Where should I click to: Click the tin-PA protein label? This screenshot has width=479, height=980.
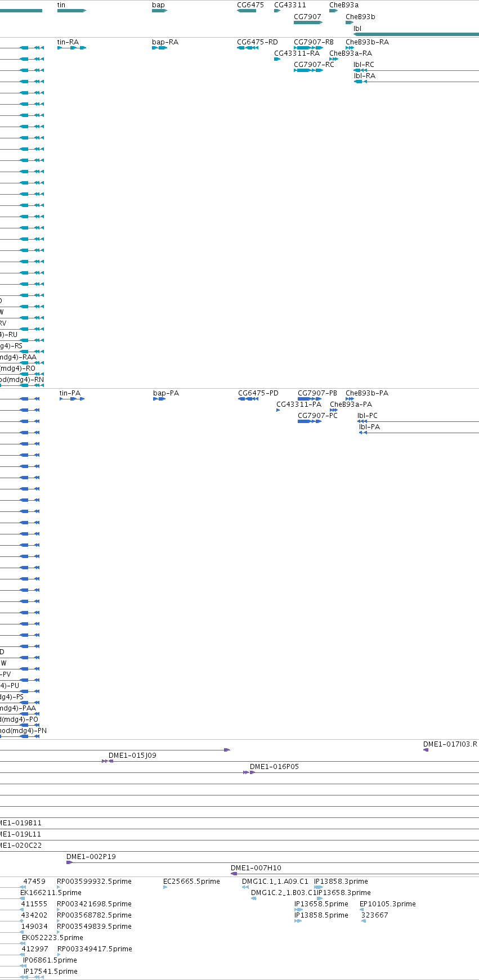coord(70,393)
